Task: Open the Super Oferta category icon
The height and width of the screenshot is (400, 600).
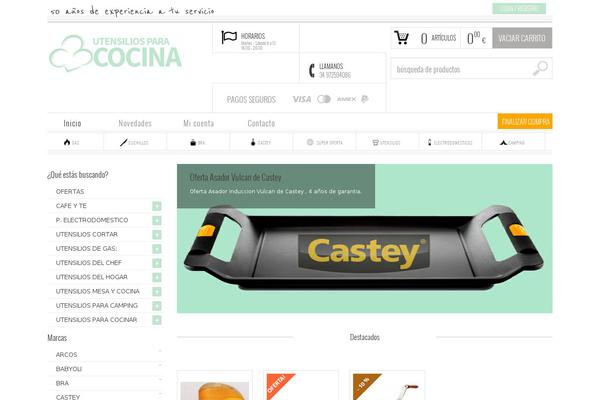Action: (x=324, y=142)
